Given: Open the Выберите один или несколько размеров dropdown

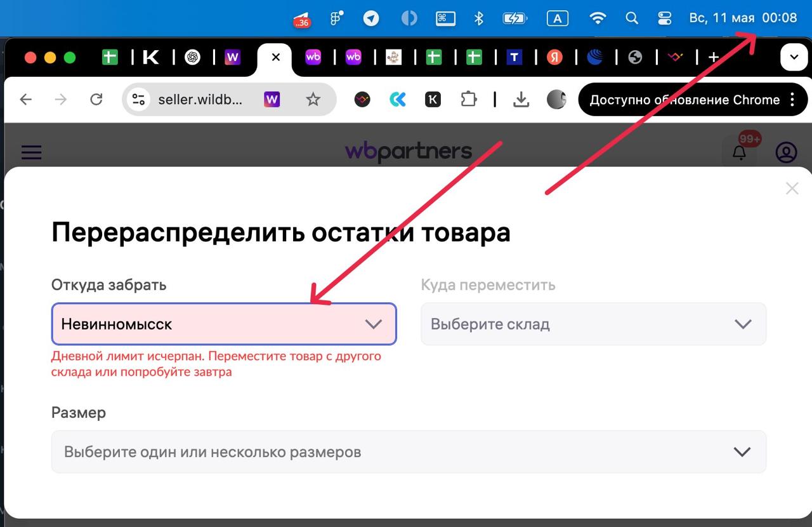Looking at the screenshot, I should click(409, 452).
